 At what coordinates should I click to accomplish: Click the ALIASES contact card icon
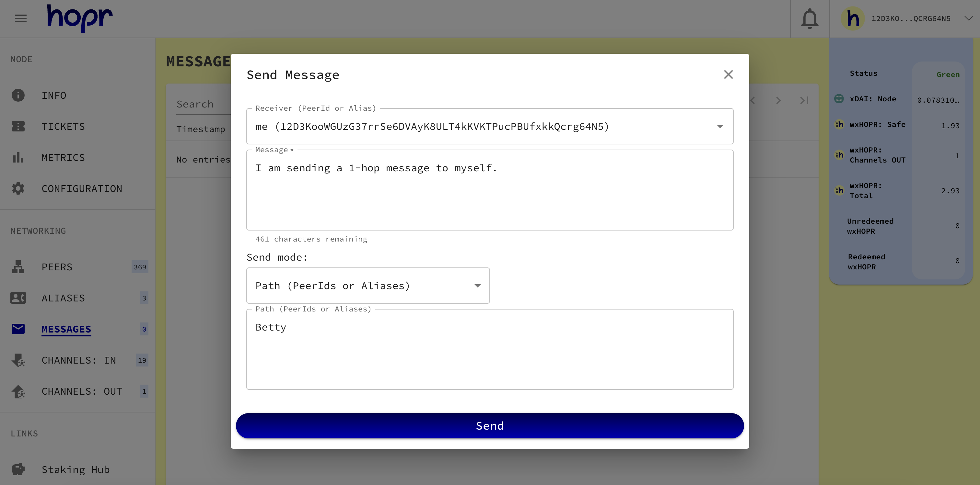click(x=18, y=298)
